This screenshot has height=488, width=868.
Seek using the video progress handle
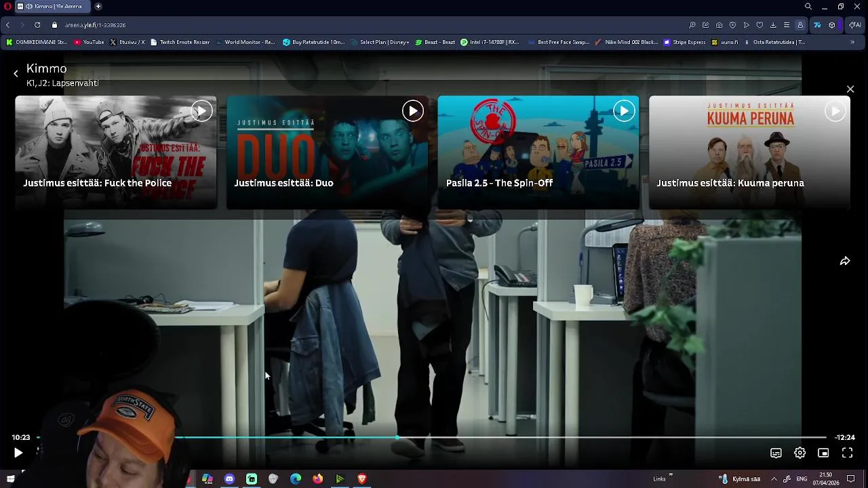[397, 438]
